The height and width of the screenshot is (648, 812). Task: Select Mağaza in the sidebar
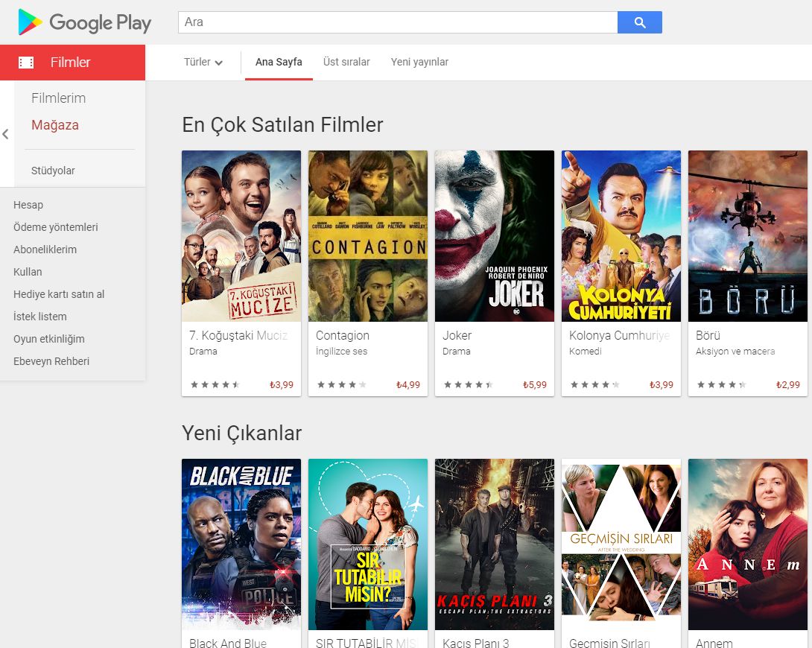pyautogui.click(x=55, y=124)
